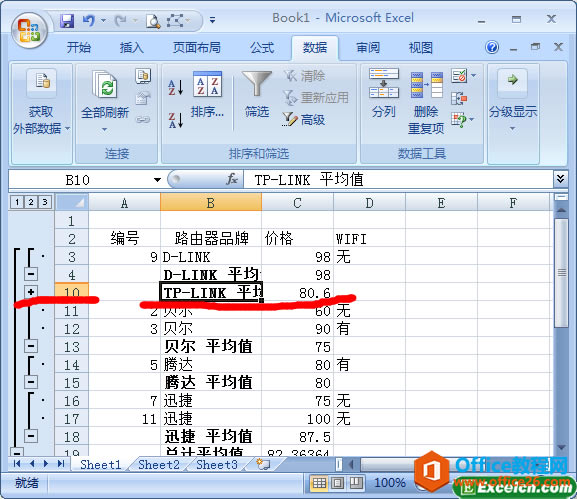This screenshot has width=577, height=499.
Task: Switch to the 视图 tab
Action: click(421, 47)
